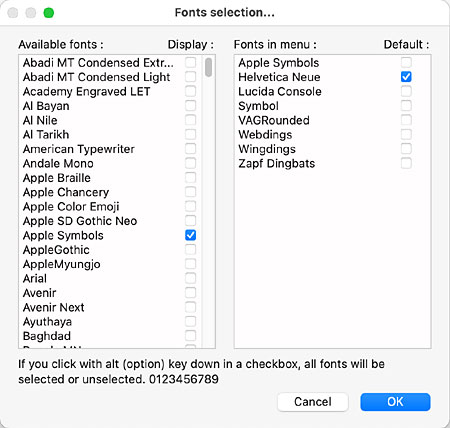Screen dimensions: 450x428
Task: Select Al Tarikh font name
Action: point(46,135)
